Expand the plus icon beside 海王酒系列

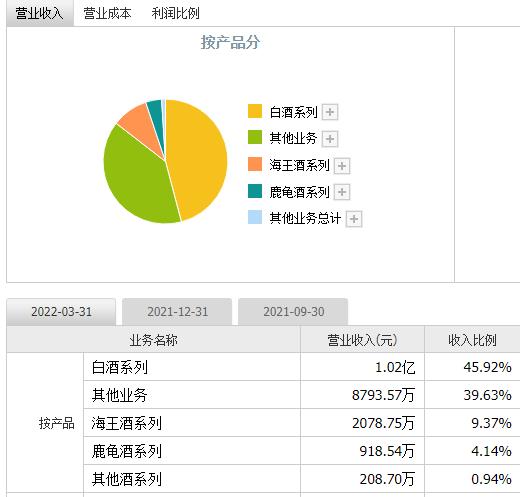point(342,166)
